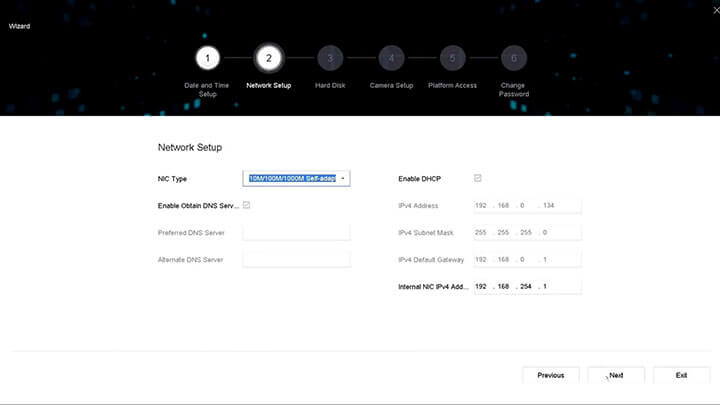Viewport: 720px width, 405px height.
Task: Toggle Enable Obtain DNS Server checkbox
Action: click(246, 205)
